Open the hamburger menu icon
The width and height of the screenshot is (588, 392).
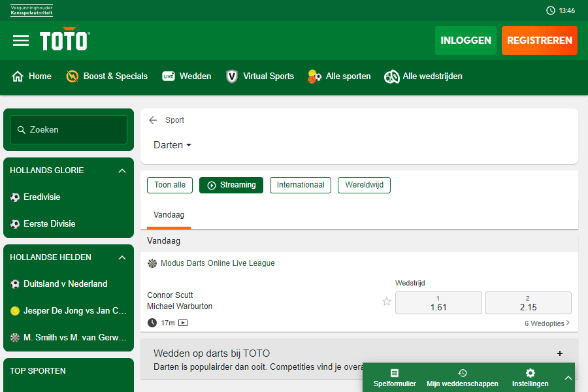pos(21,41)
